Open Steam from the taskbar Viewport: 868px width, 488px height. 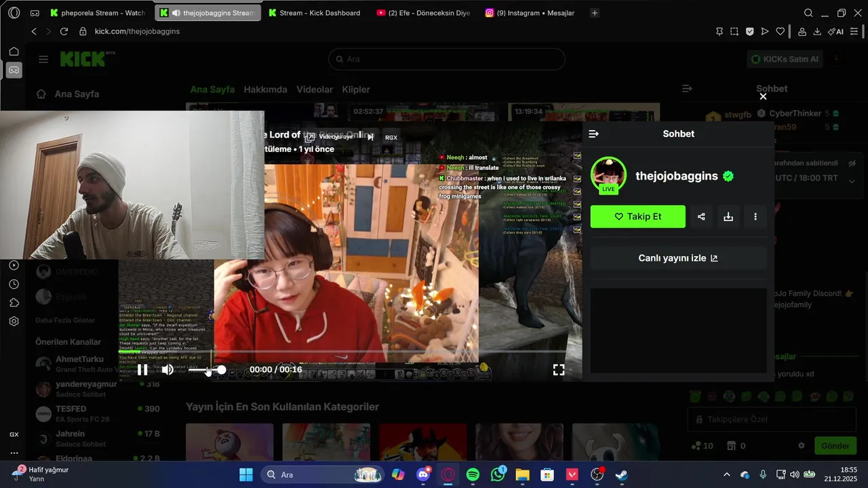pos(621,474)
